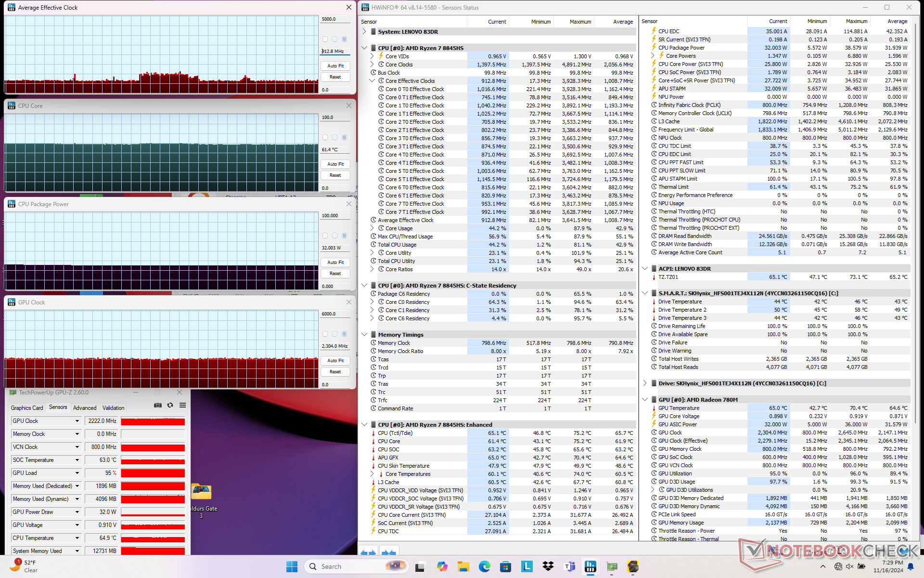Screen dimensions: 924x578
Task: Expand the System: LENOVO 83DR group
Action: [x=364, y=32]
